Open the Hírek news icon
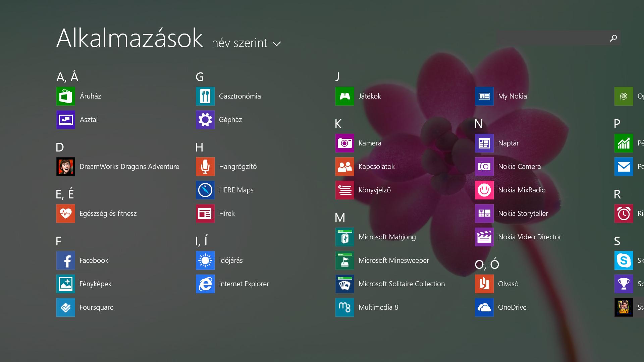The image size is (644, 362). [x=205, y=214]
